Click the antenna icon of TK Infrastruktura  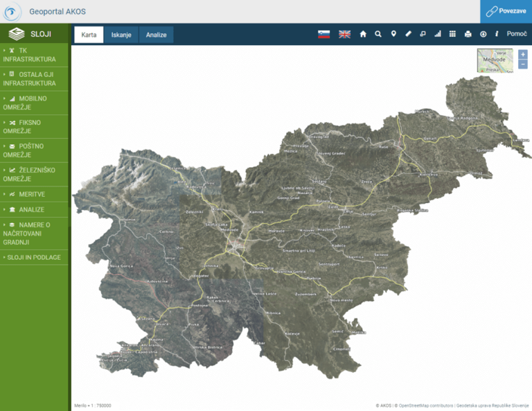click(12, 50)
